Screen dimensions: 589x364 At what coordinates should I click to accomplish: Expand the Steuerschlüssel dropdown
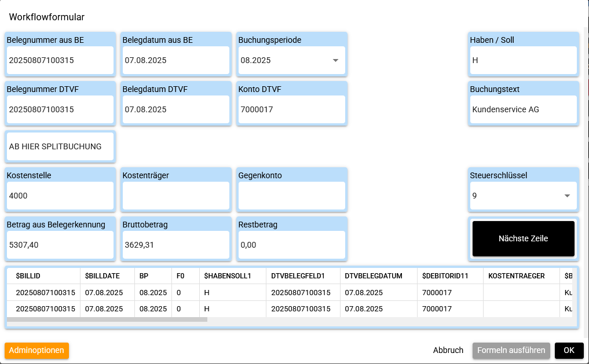point(567,196)
